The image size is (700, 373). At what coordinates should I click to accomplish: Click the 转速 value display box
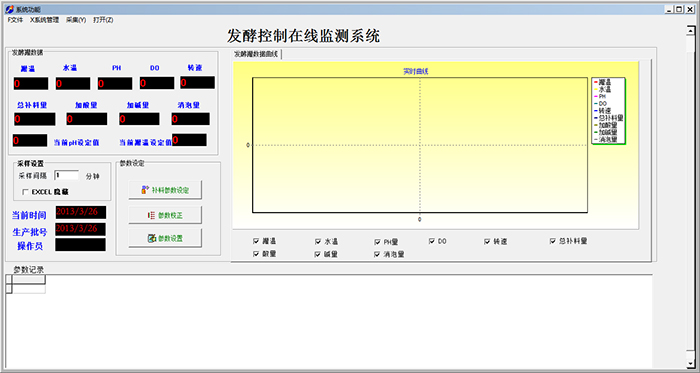pos(197,83)
